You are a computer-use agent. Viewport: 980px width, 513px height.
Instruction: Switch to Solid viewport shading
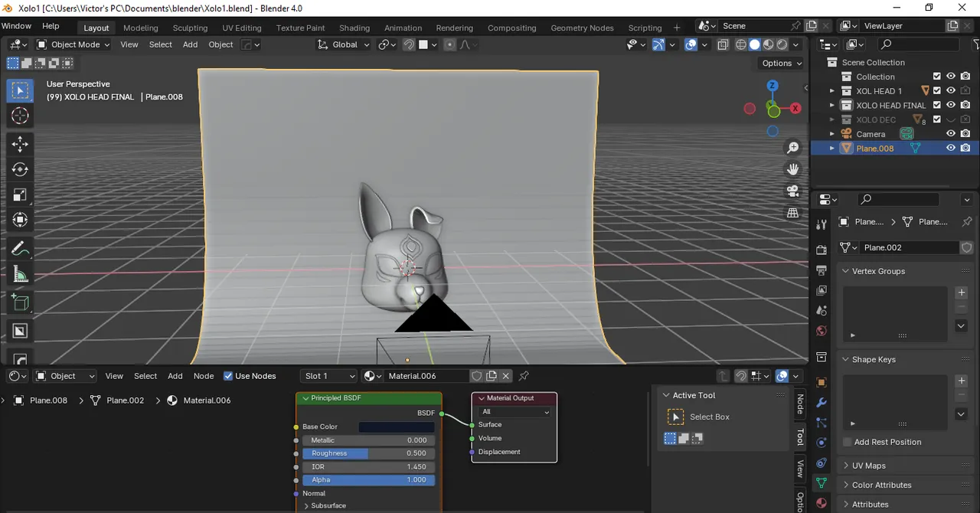click(x=755, y=44)
